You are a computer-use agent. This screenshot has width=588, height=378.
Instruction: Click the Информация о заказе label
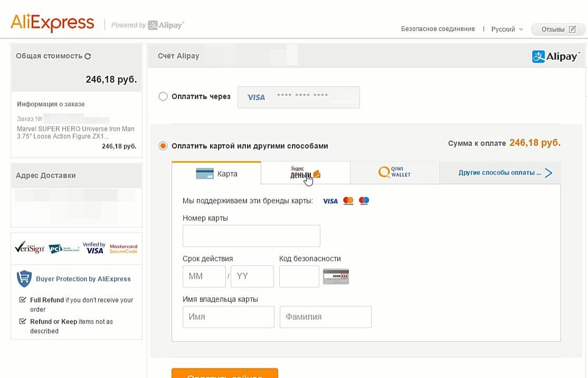[51, 104]
